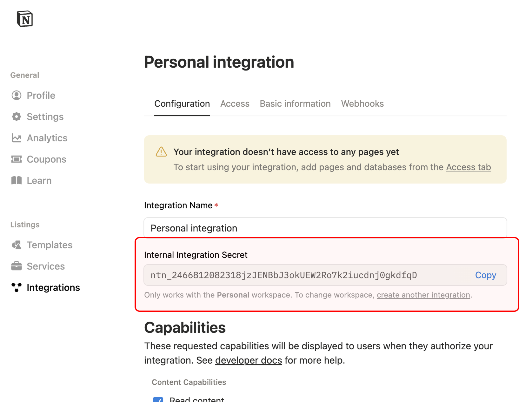Select the Coupons ticket icon
The height and width of the screenshot is (402, 532).
tap(16, 159)
